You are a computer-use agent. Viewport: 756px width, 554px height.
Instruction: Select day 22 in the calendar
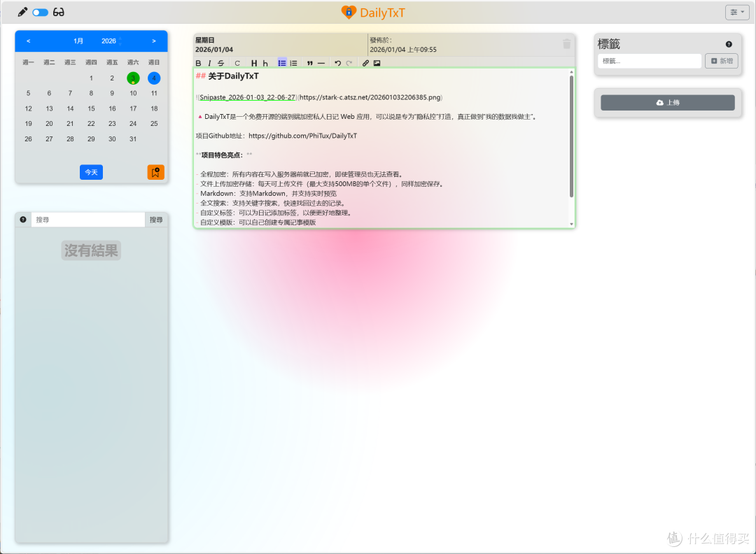point(91,124)
